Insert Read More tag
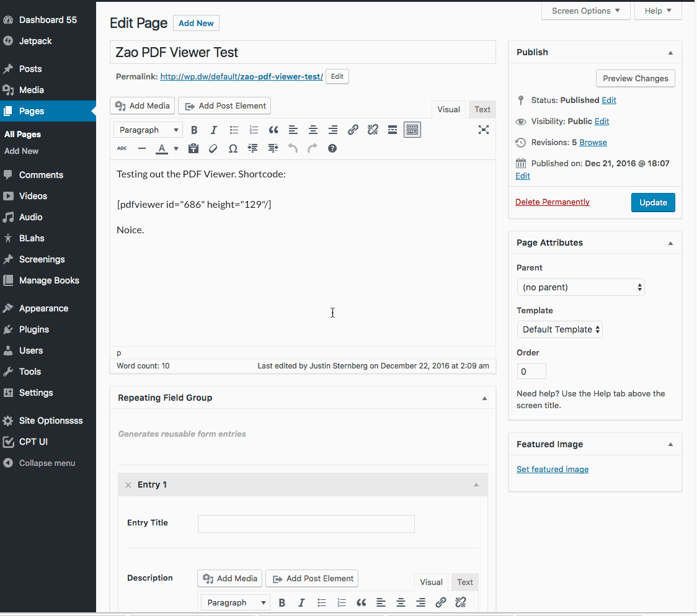Image resolution: width=697 pixels, height=616 pixels. pyautogui.click(x=393, y=130)
